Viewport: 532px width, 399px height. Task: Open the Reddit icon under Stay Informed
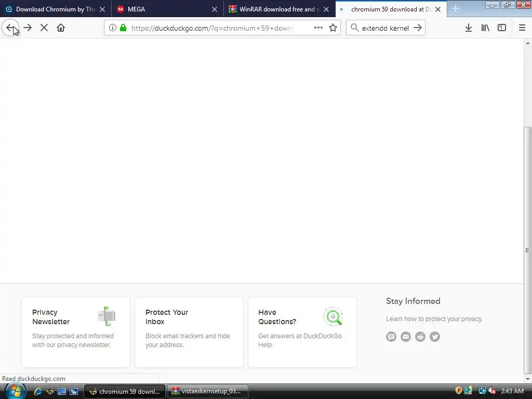pos(420,337)
